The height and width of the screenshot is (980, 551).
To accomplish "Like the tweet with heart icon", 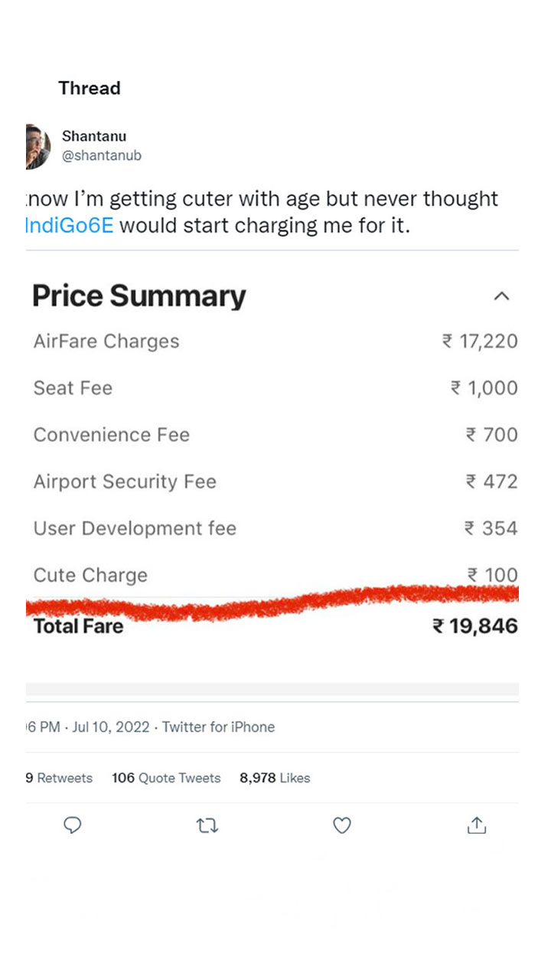I will click(x=341, y=825).
